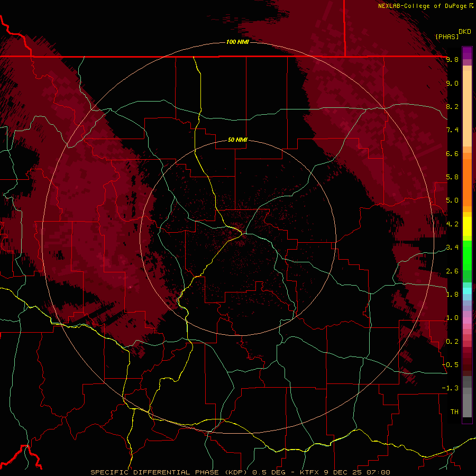Click the TH threshold label on scale

pos(454,412)
